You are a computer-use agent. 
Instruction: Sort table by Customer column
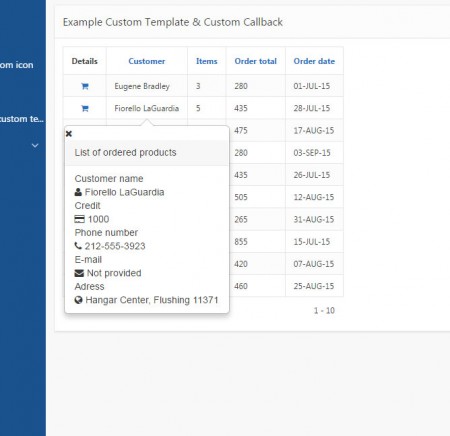(147, 61)
